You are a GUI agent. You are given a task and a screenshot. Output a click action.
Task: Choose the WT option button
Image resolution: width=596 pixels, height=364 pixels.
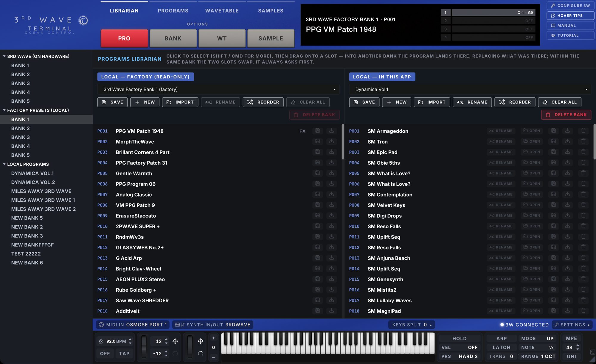coord(222,38)
